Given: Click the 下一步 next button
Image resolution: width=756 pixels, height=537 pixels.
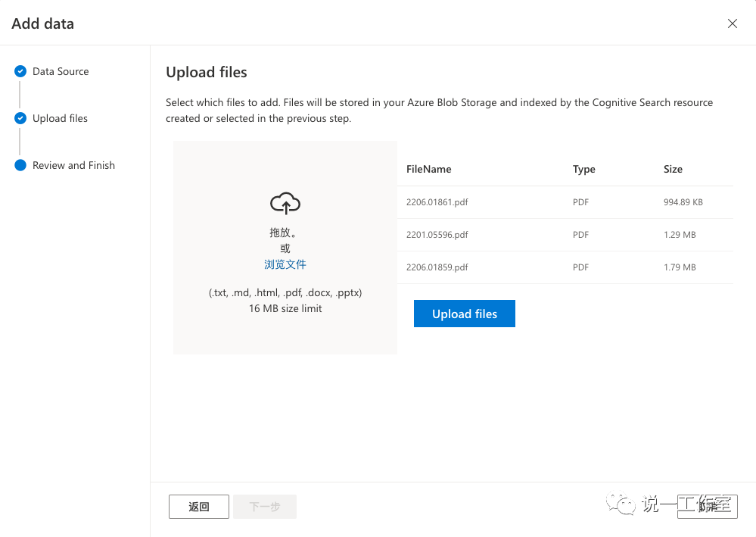Looking at the screenshot, I should 265,507.
